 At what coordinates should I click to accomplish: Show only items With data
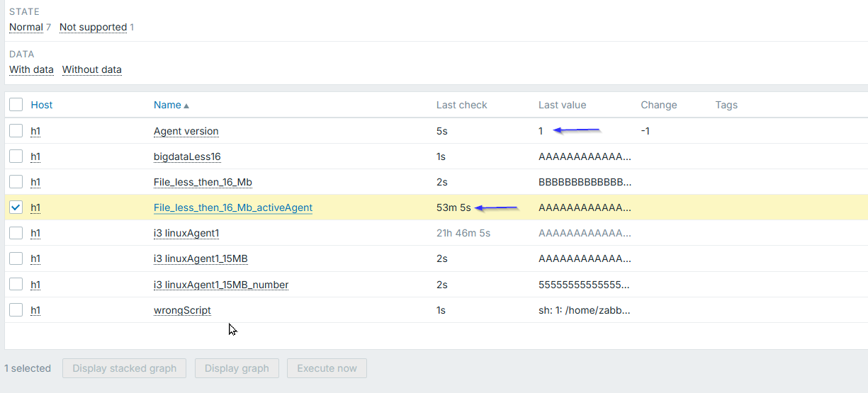tap(31, 69)
